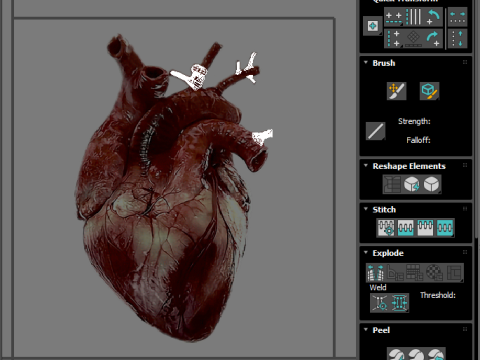Image resolution: width=480 pixels, height=360 pixels.
Task: Click the Flatten Custom icon
Action: pos(454,273)
